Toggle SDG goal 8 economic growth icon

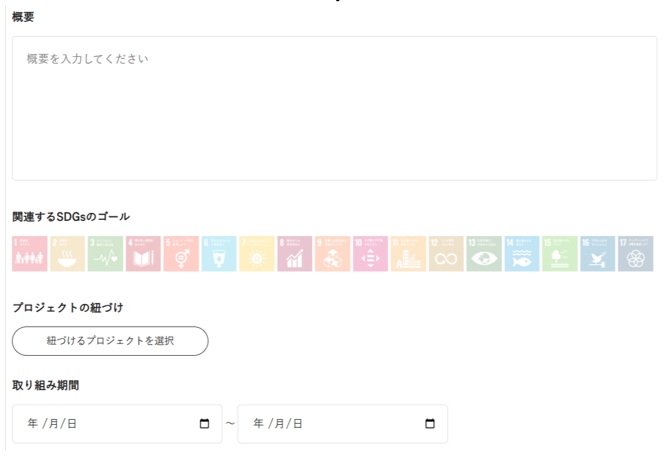click(x=295, y=254)
